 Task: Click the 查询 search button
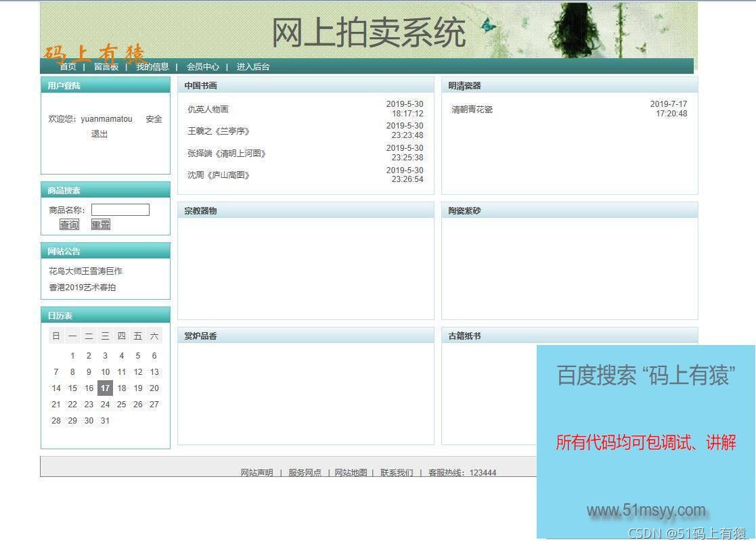[x=69, y=224]
